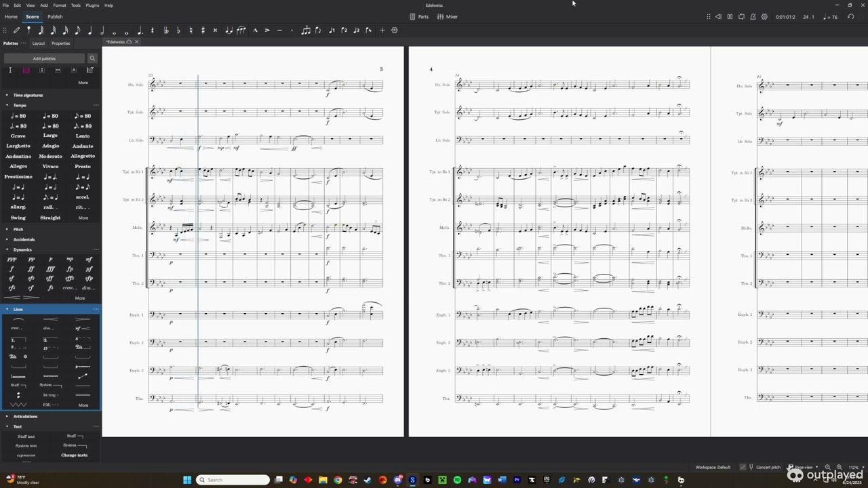Click Add palettes button
This screenshot has width=868, height=488.
(x=44, y=58)
